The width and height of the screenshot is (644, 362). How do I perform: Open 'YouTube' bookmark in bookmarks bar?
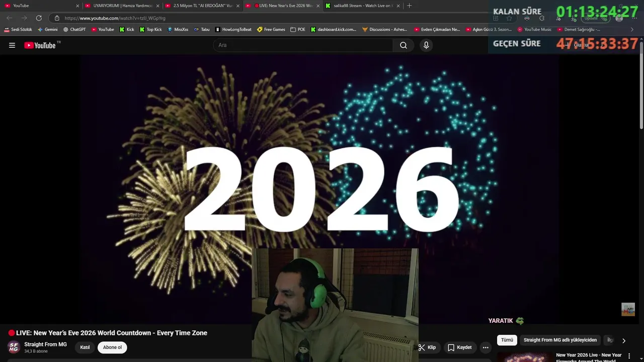(x=103, y=30)
